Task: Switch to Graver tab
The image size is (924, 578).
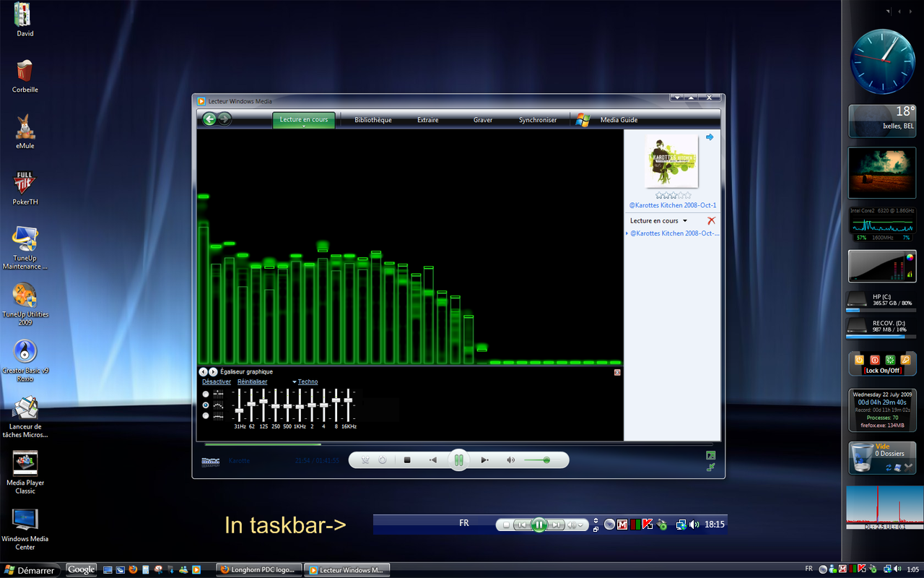Action: (x=483, y=120)
